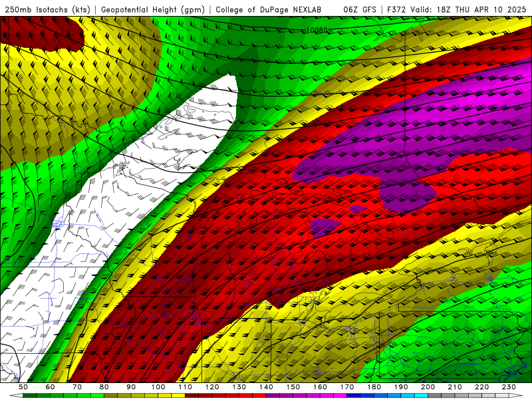Click the 'Geopotential Height (gpm)' title text

[153, 9]
